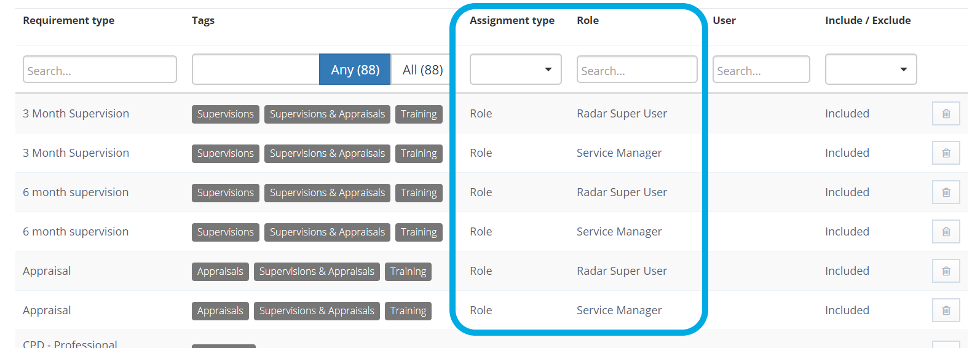Click Training tag in 6 month Radar Super User row
Screen dimensions: 980x348
pyautogui.click(x=419, y=192)
